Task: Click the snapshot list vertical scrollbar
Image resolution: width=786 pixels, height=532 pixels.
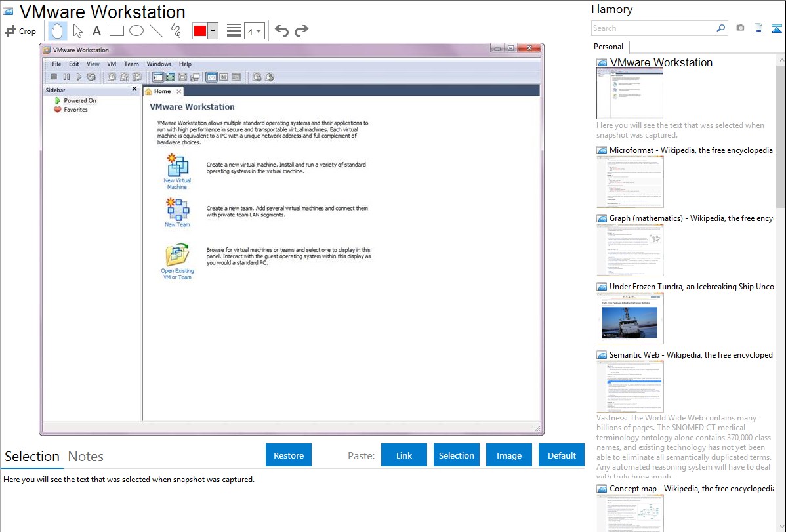Action: coord(781,136)
